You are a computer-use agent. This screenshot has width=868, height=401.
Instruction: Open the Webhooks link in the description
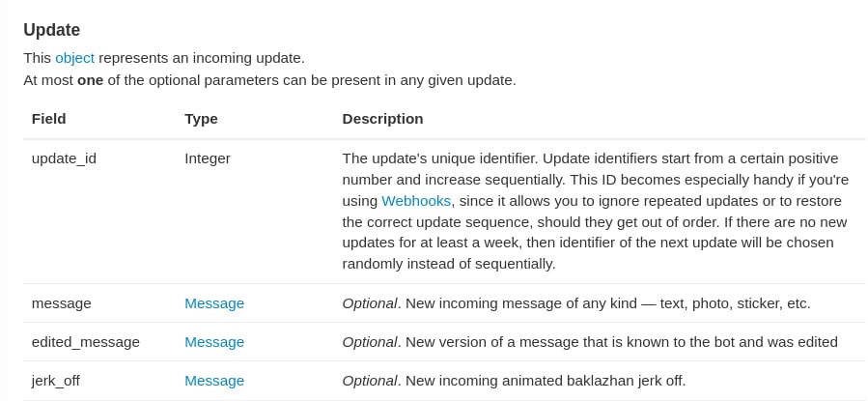tap(416, 201)
